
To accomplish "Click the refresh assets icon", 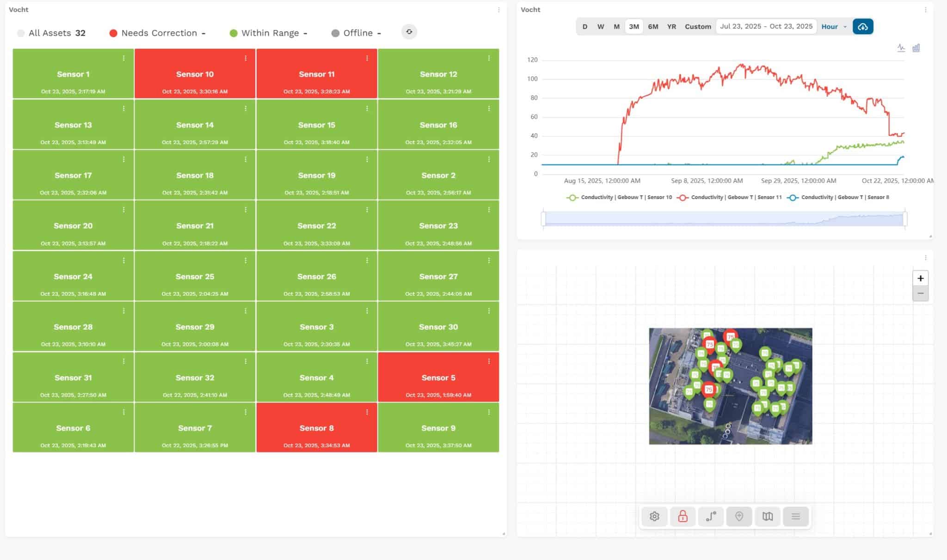I will [x=409, y=32].
